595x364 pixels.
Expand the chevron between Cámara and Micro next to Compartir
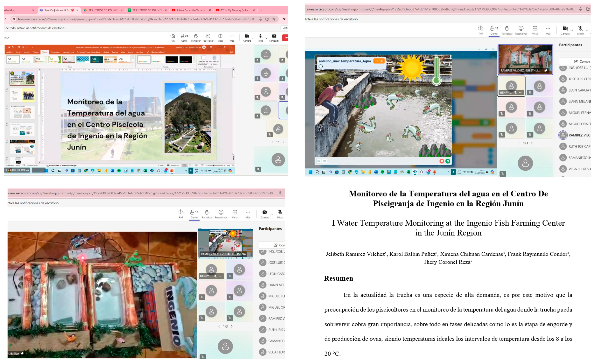pyautogui.click(x=253, y=38)
